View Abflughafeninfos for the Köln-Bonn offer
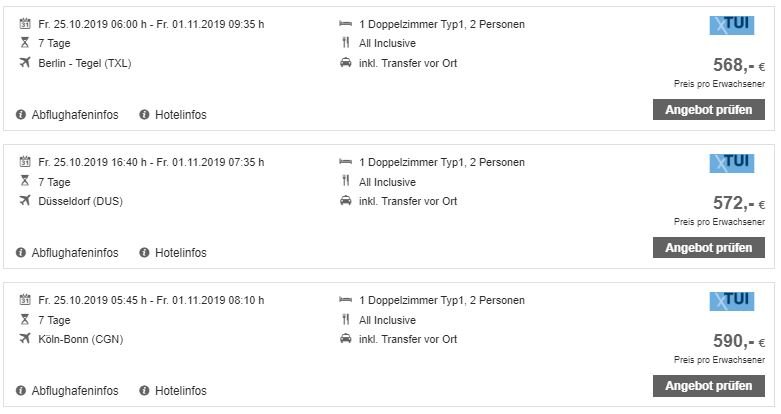 point(75,391)
